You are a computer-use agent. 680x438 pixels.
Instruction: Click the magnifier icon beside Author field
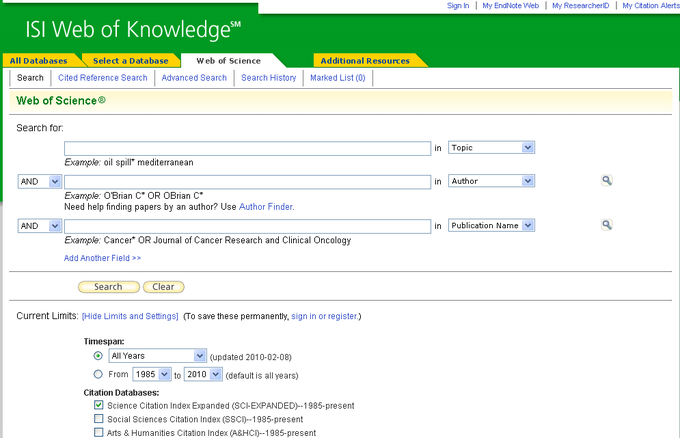607,180
